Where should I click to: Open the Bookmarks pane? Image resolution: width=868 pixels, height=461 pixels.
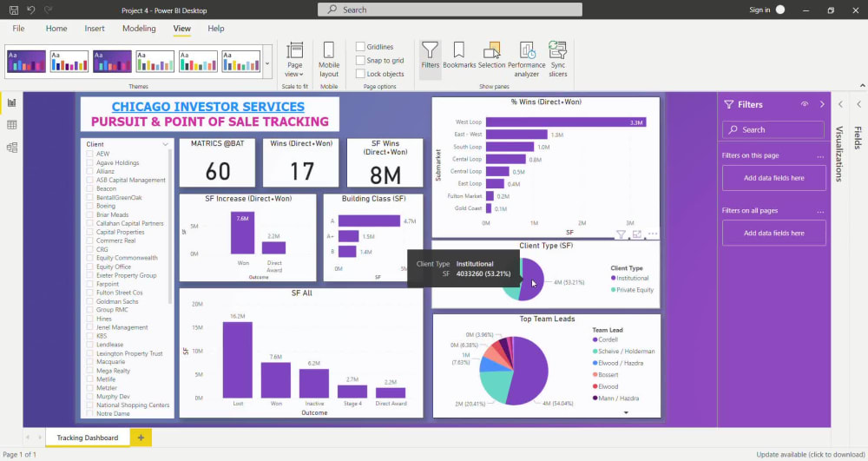tap(459, 56)
